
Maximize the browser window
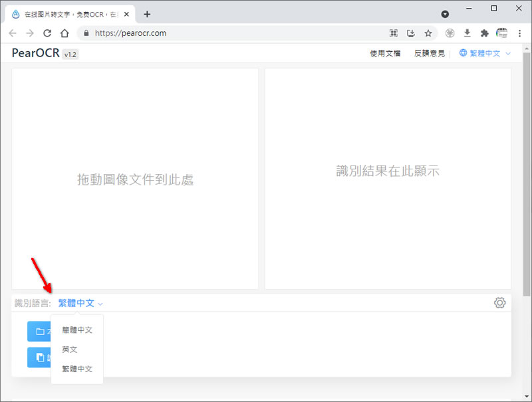[x=494, y=8]
